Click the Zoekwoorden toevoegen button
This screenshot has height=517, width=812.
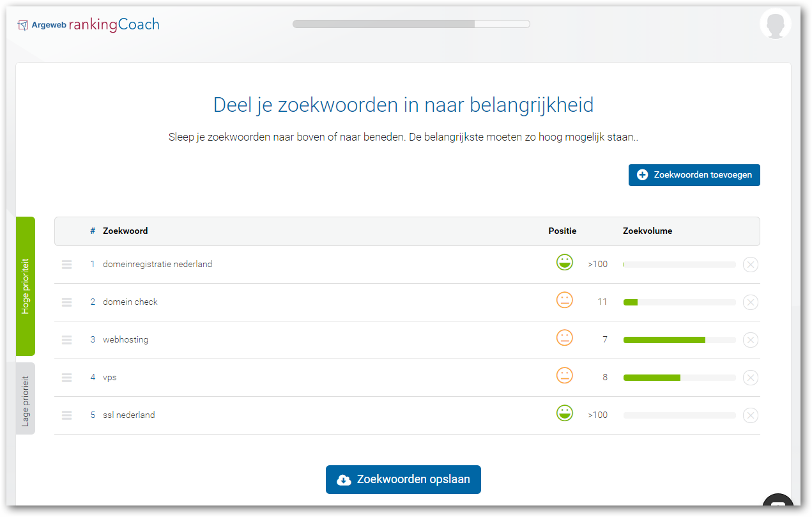tap(694, 175)
